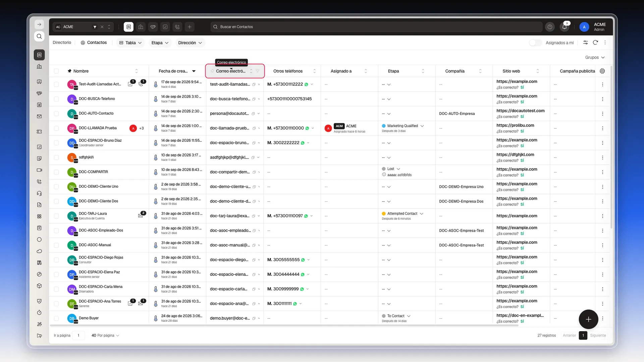The width and height of the screenshot is (644, 362).
Task: Click the filter funnel in Correo electrónico header
Action: (x=258, y=71)
